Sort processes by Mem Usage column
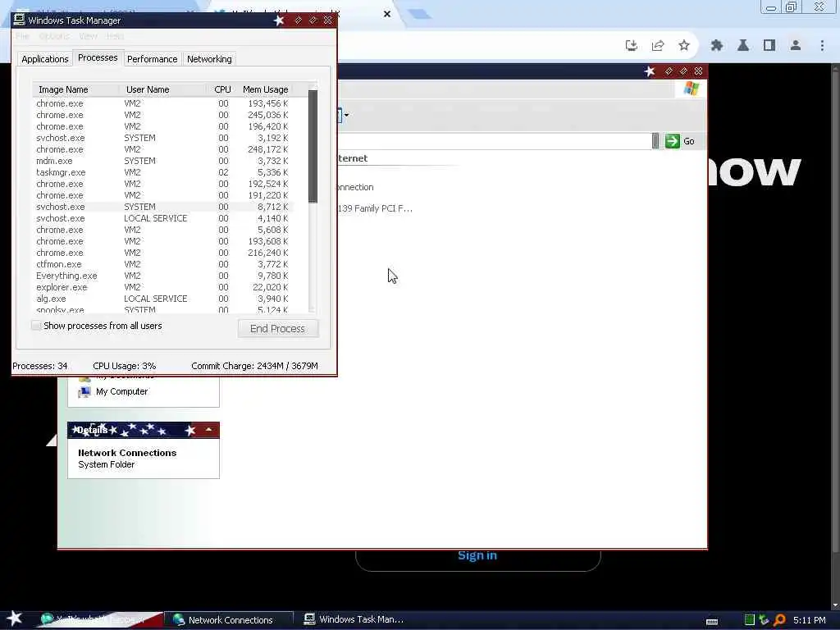Screen dimensions: 840x630 [x=265, y=89]
